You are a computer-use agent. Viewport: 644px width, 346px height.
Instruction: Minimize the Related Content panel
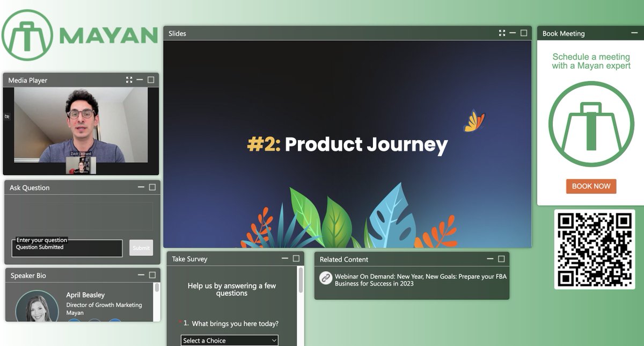(490, 259)
